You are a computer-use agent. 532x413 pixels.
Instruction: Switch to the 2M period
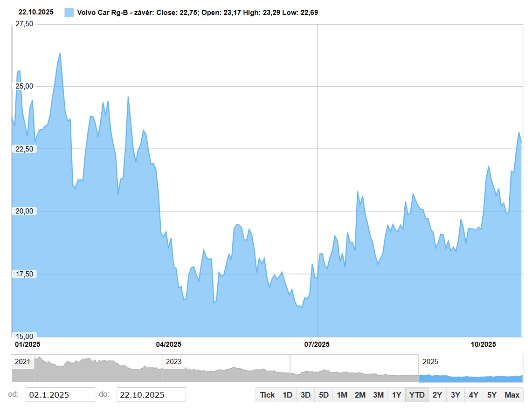[x=360, y=395]
